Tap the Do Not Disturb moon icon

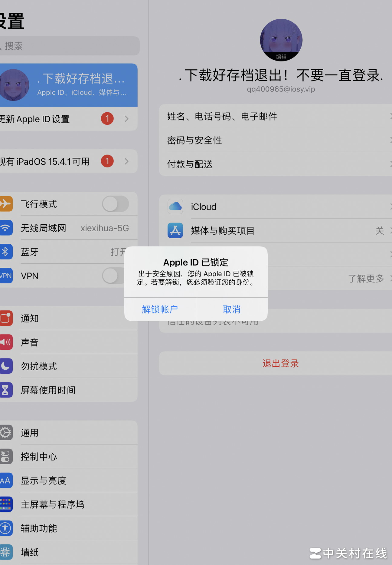click(5, 366)
